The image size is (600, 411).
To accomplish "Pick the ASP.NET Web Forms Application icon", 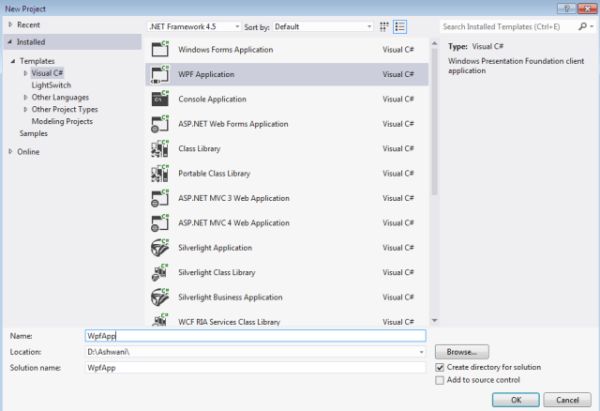I will [160, 124].
